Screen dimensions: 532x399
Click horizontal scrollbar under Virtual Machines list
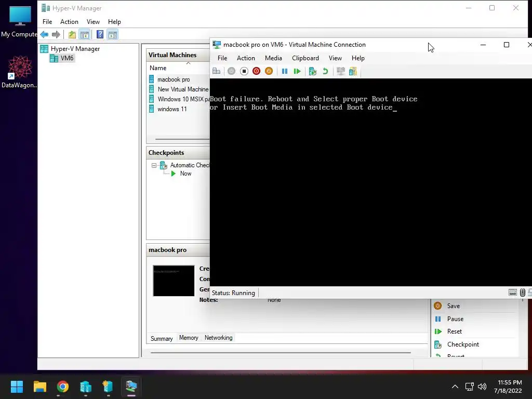[x=182, y=139]
